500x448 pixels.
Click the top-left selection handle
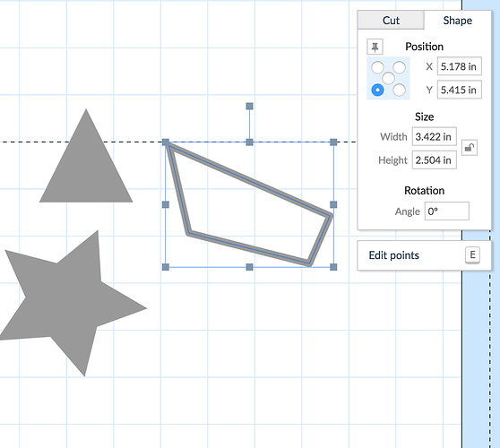pyautogui.click(x=166, y=142)
